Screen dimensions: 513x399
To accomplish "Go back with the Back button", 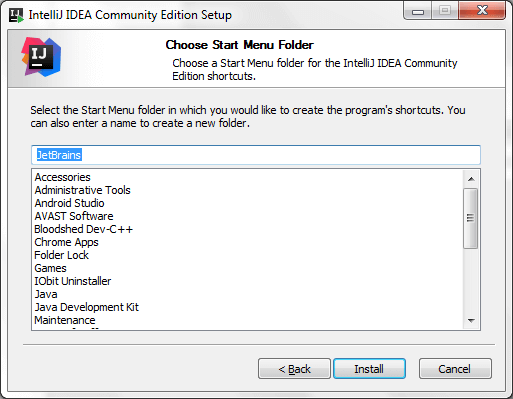I will [x=294, y=369].
